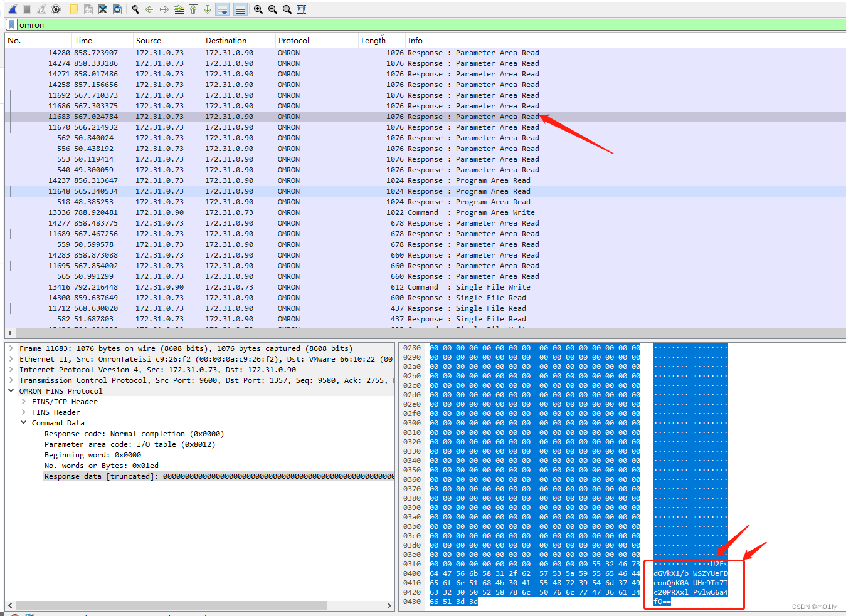Image resolution: width=846 pixels, height=616 pixels.
Task: Go back in packet history
Action: tap(150, 9)
